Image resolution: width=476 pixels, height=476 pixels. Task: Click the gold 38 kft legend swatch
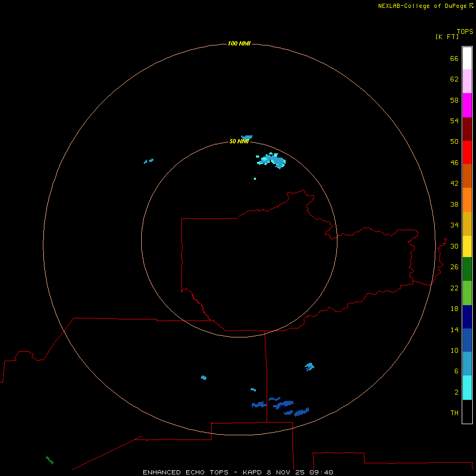pyautogui.click(x=467, y=224)
